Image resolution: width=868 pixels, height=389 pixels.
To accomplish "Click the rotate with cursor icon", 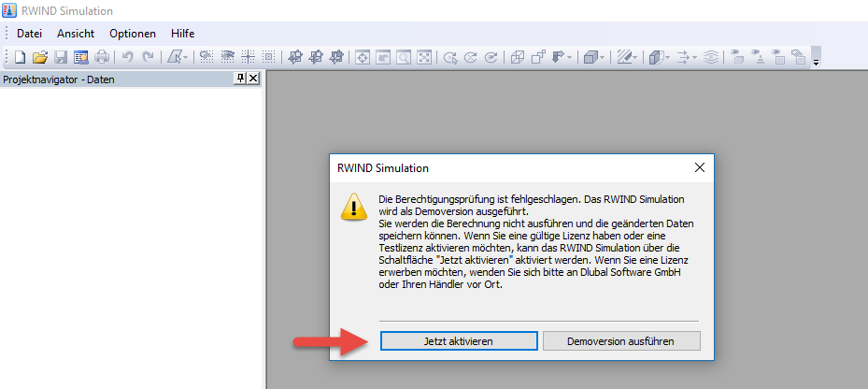I will coord(450,56).
